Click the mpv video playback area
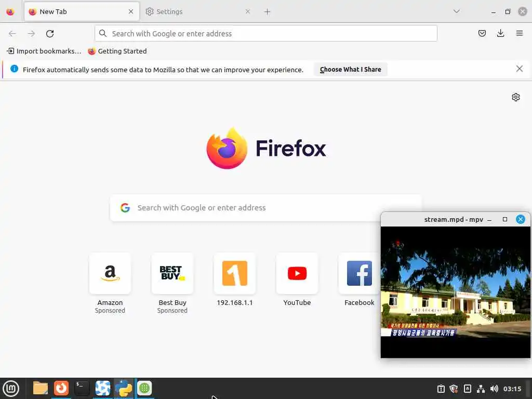This screenshot has width=532, height=399. [x=455, y=292]
